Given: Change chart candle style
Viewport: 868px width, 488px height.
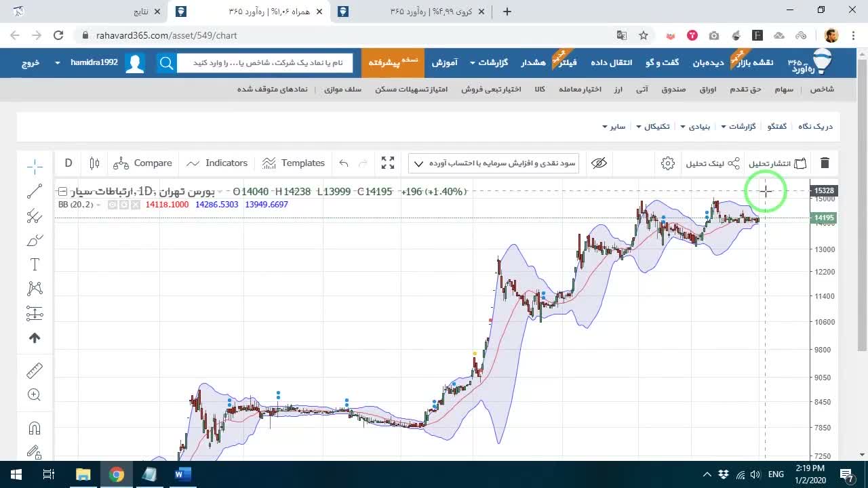Looking at the screenshot, I should [94, 163].
